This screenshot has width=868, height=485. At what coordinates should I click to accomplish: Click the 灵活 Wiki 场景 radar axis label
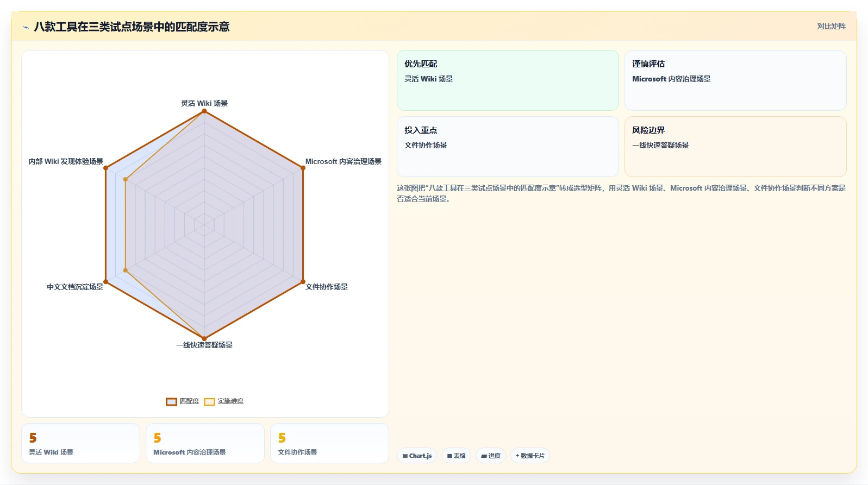coord(204,103)
